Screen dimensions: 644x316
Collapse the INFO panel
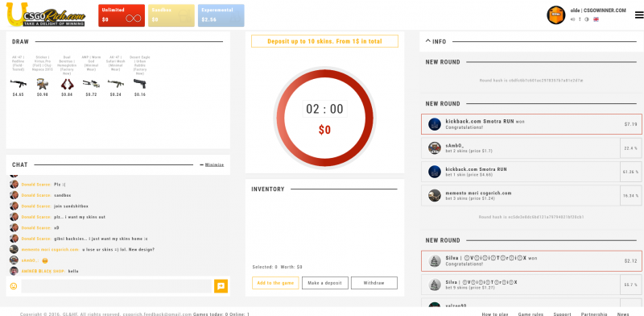click(x=436, y=41)
